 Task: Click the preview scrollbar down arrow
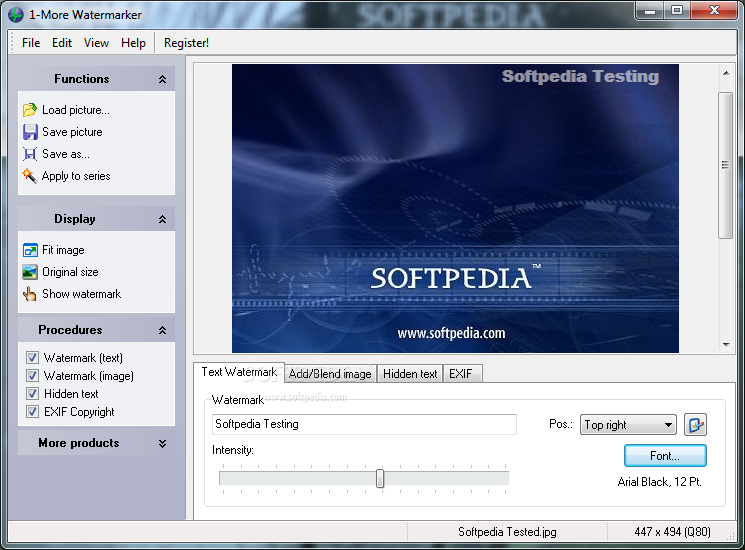[726, 344]
